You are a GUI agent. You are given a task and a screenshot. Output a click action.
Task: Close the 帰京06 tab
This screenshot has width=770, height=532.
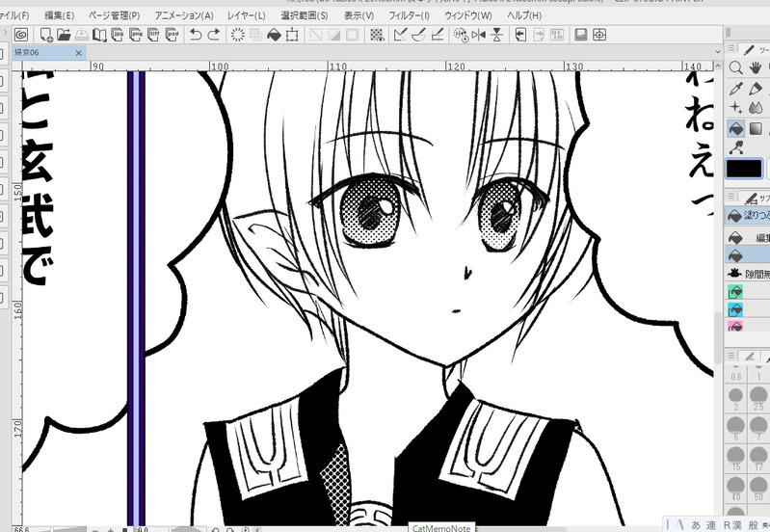(x=79, y=53)
